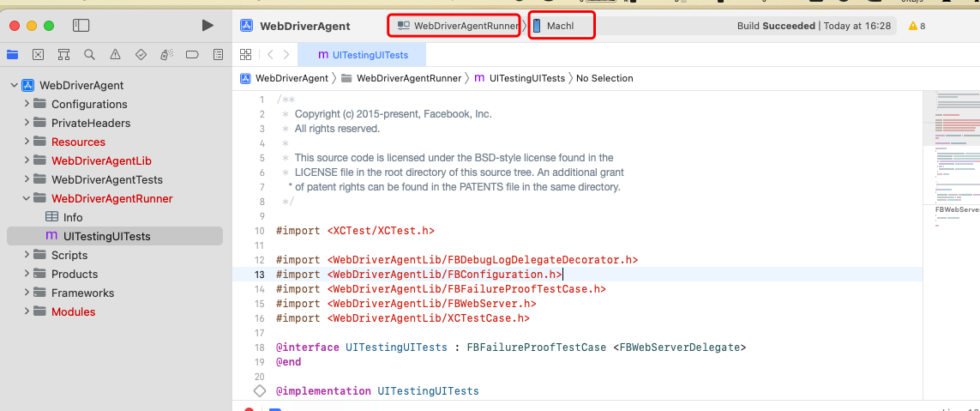The image size is (980, 411).
Task: Select the Resources folder row
Action: 115,142
